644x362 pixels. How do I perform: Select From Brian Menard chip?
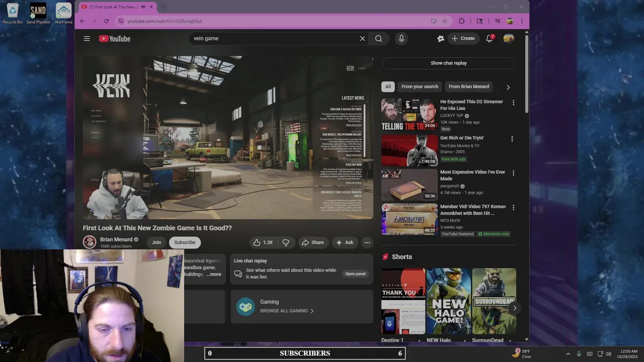[x=469, y=86]
